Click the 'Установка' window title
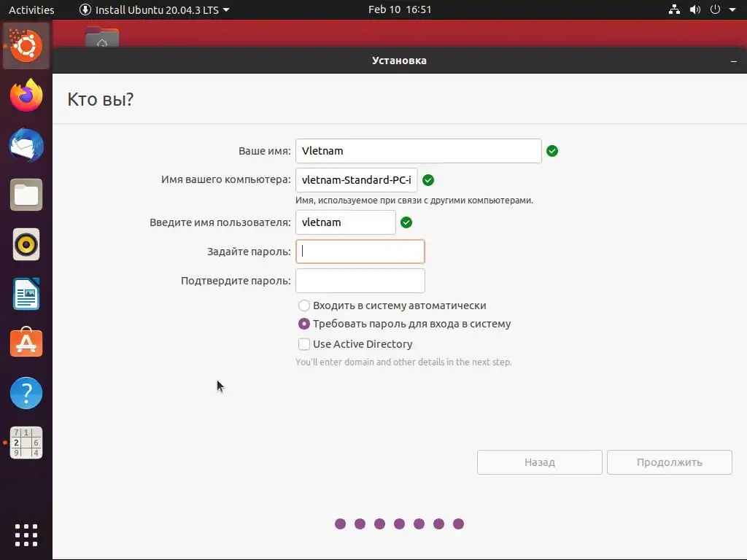The image size is (747, 560). pos(399,61)
